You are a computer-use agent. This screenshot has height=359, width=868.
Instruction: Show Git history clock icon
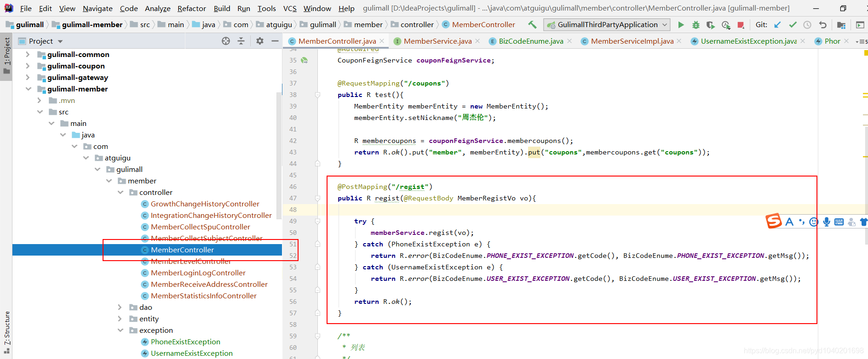(807, 25)
